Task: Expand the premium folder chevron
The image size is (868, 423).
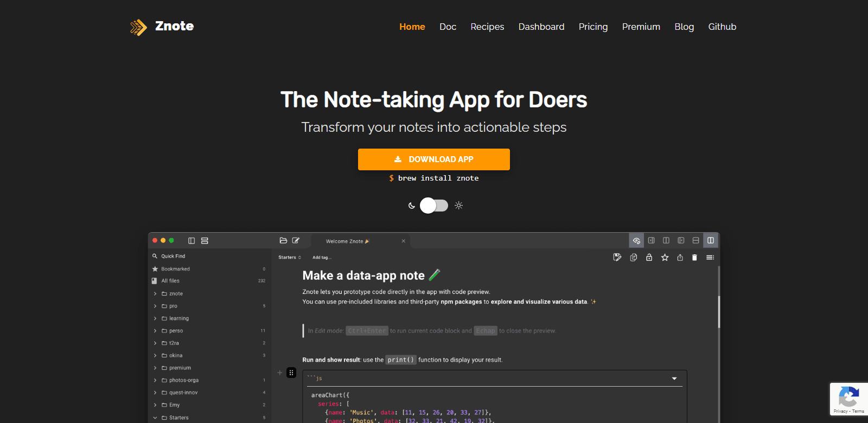Action: [x=155, y=368]
